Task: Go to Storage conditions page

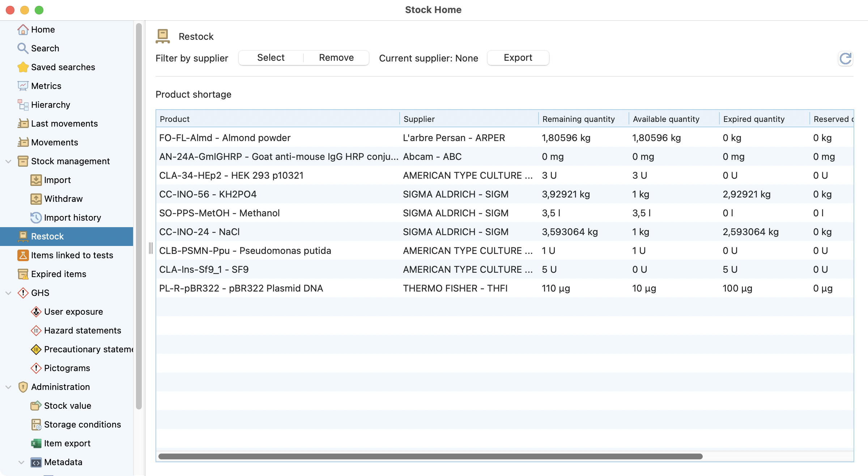Action: [x=82, y=425]
